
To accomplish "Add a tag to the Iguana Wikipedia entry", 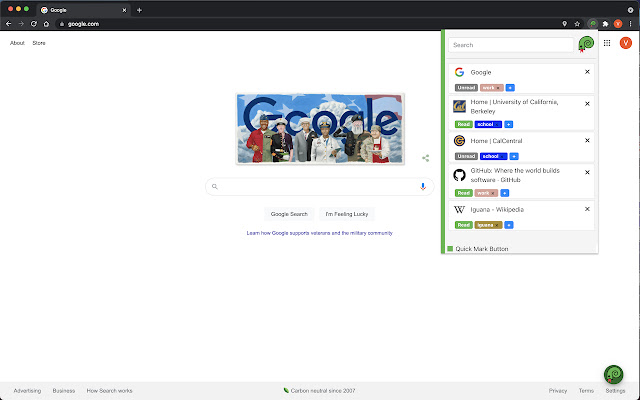I will pos(509,225).
